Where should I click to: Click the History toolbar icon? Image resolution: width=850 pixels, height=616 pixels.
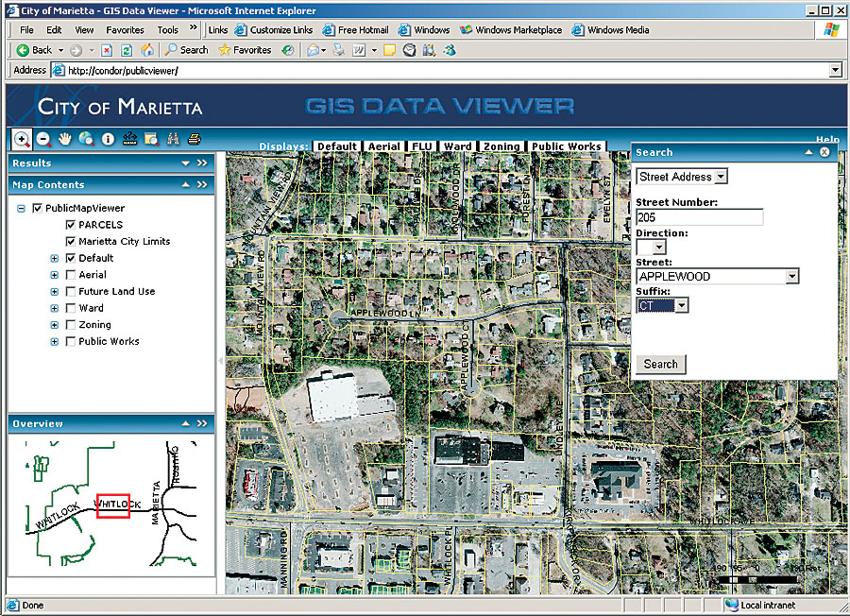coord(288,50)
